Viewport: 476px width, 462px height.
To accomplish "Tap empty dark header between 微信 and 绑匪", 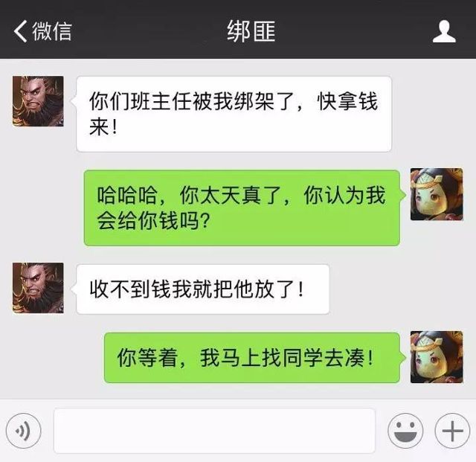I will pyautogui.click(x=149, y=31).
